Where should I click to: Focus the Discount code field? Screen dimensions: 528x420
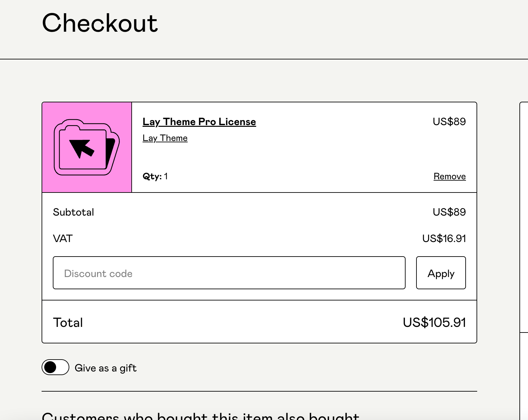pyautogui.click(x=229, y=273)
